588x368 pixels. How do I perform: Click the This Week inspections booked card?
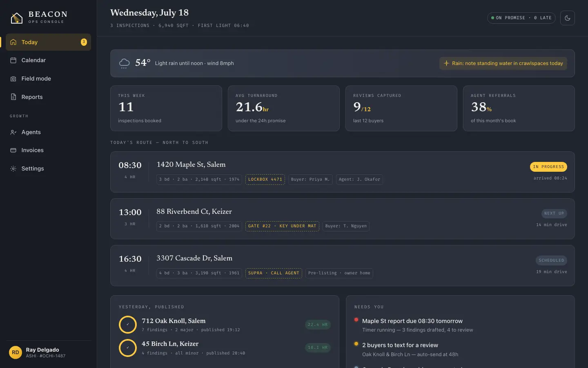(x=166, y=108)
